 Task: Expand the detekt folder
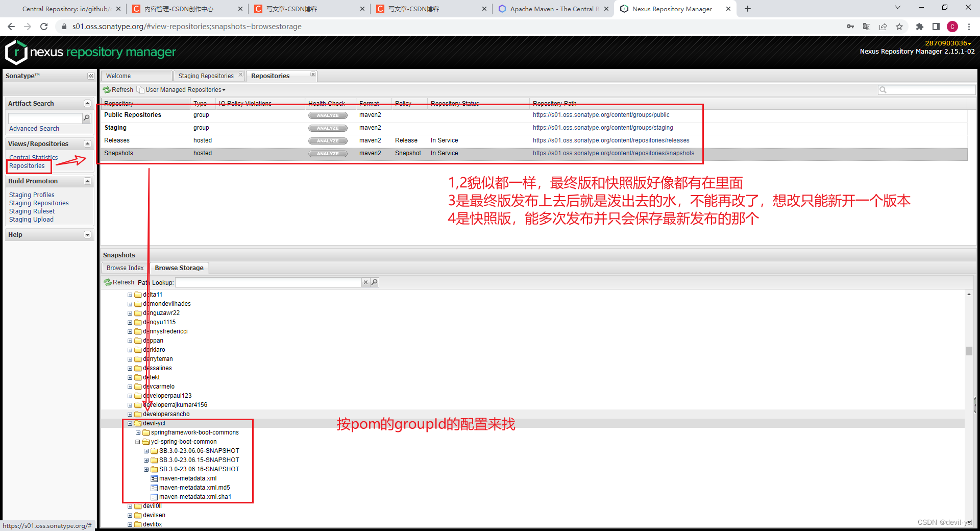coord(130,377)
